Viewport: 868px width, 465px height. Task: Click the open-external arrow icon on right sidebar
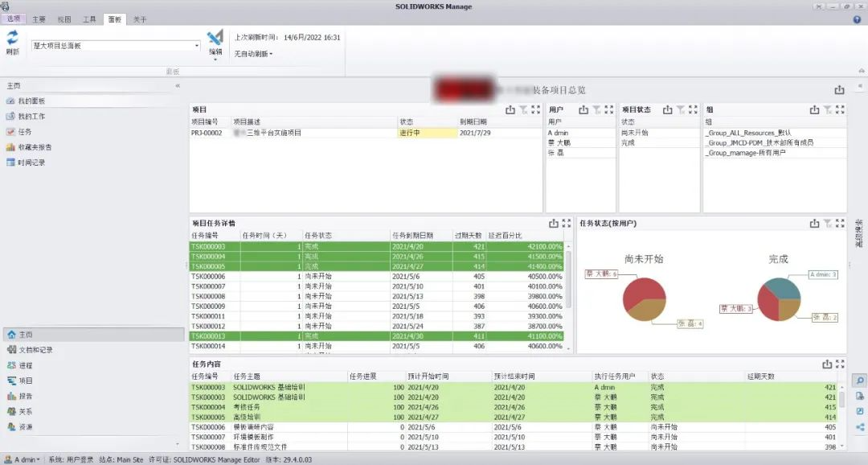click(x=860, y=411)
